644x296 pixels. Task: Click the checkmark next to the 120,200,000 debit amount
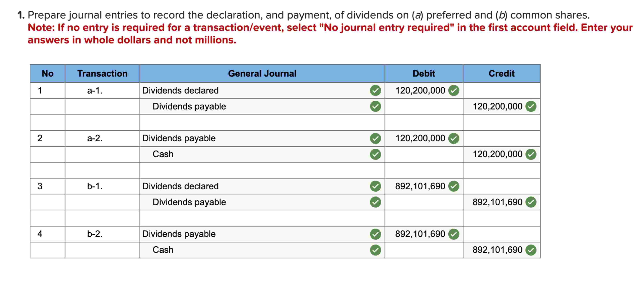[454, 90]
